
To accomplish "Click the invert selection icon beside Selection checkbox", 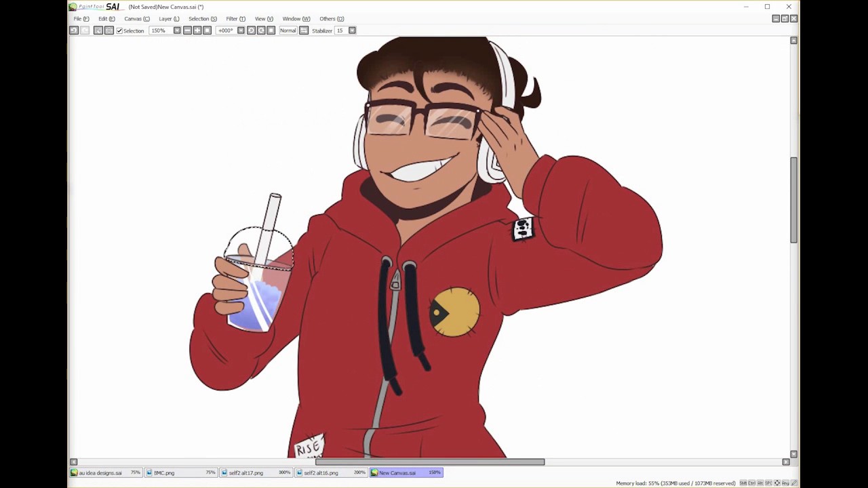I will click(108, 30).
